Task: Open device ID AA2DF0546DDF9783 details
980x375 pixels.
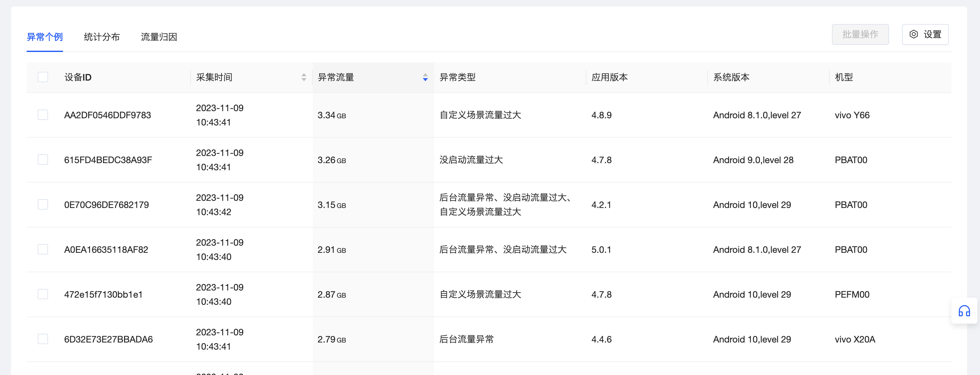Action: coord(107,115)
